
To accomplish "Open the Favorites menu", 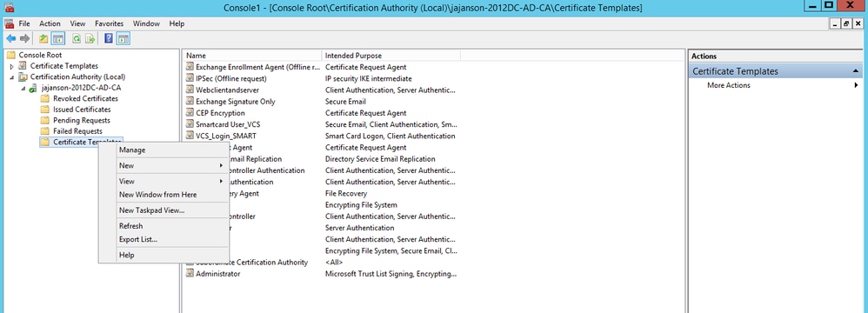I will pyautogui.click(x=109, y=23).
